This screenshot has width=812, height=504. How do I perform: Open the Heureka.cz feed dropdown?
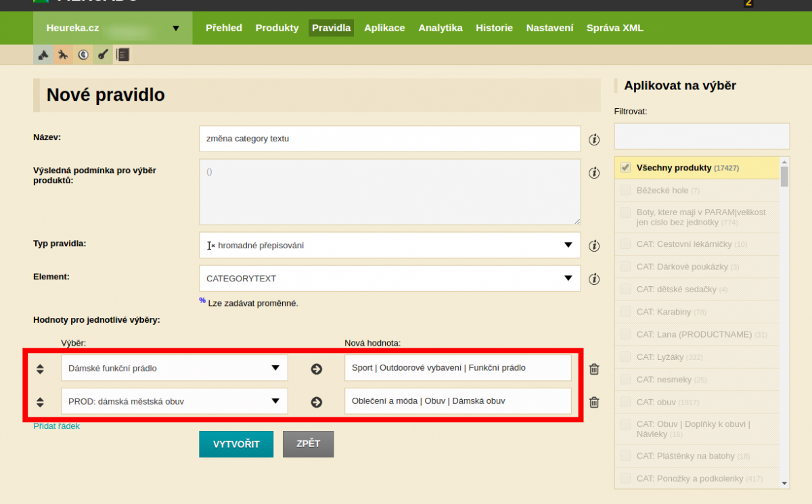click(112, 28)
